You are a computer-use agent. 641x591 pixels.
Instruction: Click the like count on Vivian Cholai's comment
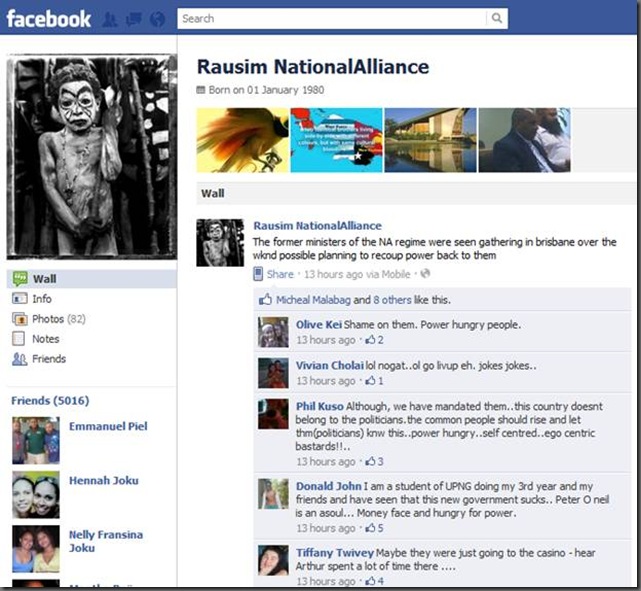[374, 381]
